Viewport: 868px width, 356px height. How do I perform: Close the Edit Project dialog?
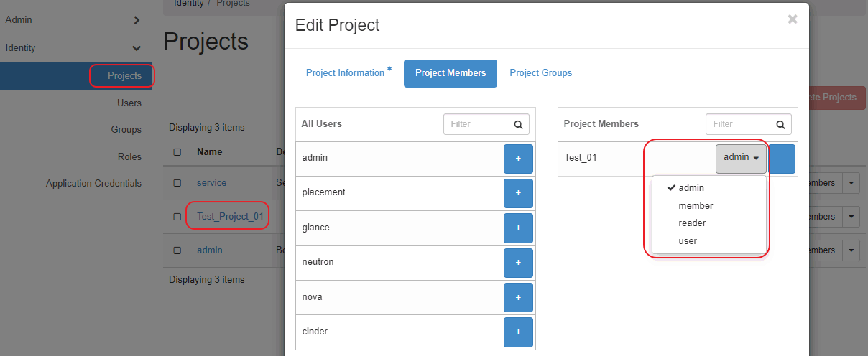792,19
